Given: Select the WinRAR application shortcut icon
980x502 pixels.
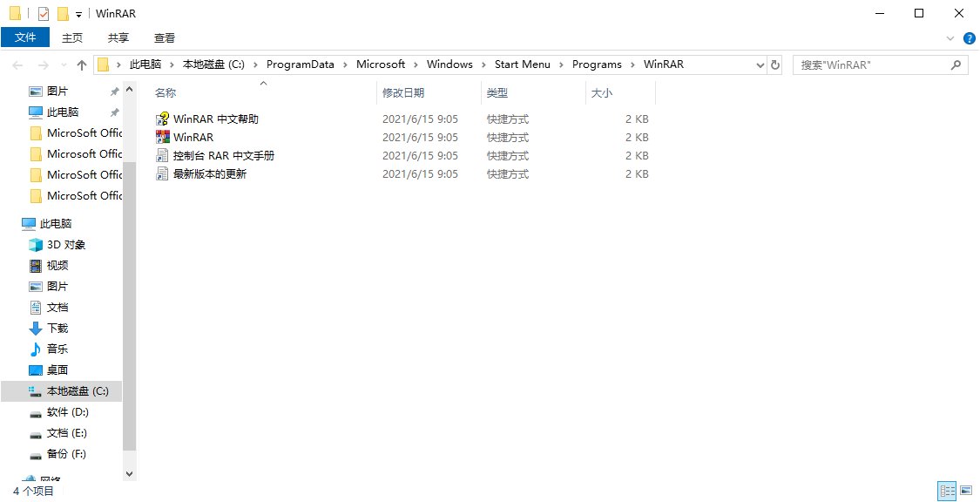Looking at the screenshot, I should (x=162, y=138).
